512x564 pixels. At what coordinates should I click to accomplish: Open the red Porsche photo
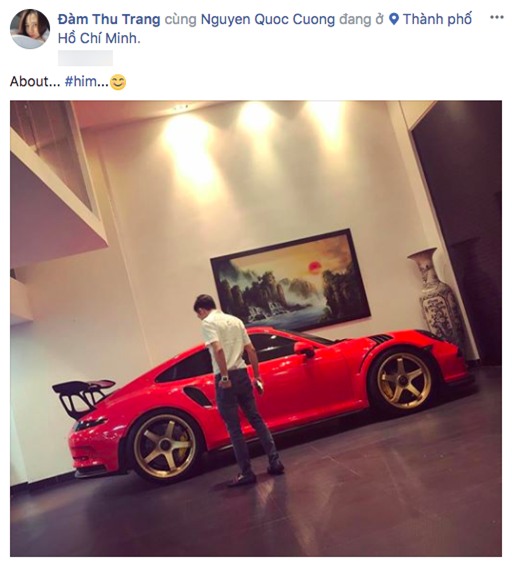(x=256, y=328)
